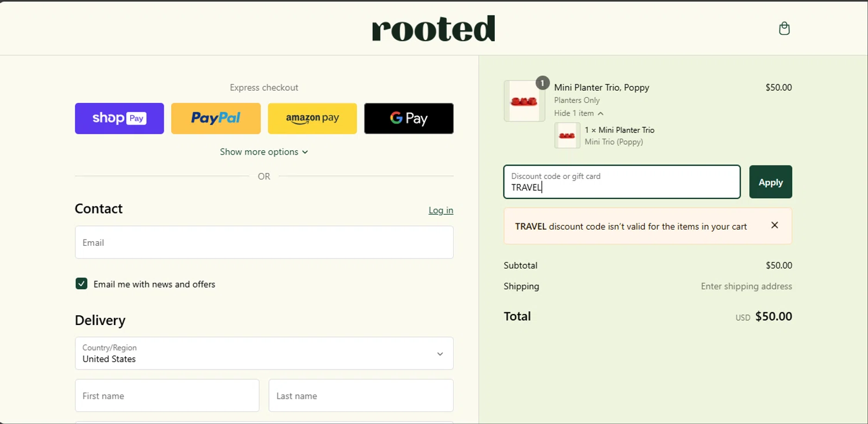Screen dimensions: 868x424
Task: Dismiss the TRAVEL discount error message
Action: 775,226
